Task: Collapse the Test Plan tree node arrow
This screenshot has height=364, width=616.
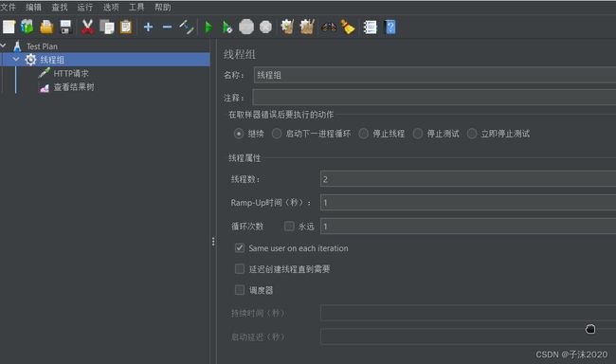Action: point(3,46)
